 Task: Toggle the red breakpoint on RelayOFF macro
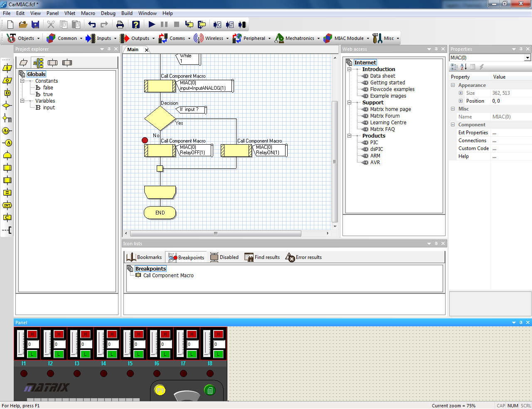coord(145,140)
